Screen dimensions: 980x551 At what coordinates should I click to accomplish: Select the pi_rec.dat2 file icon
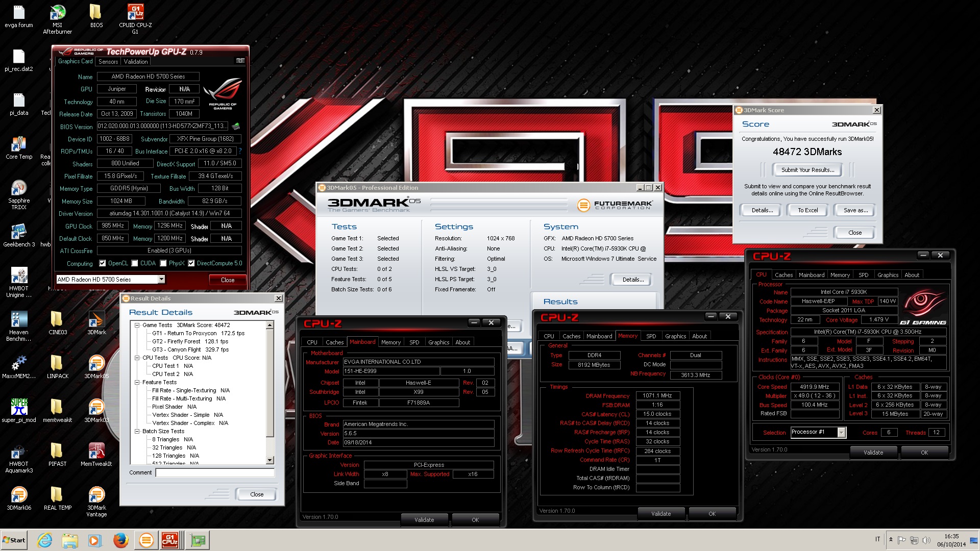pos(19,60)
